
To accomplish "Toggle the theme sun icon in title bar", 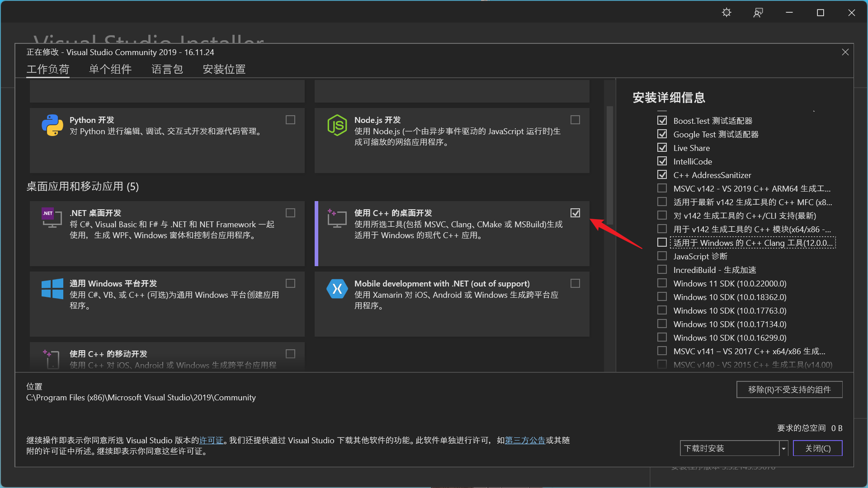I will [x=726, y=13].
